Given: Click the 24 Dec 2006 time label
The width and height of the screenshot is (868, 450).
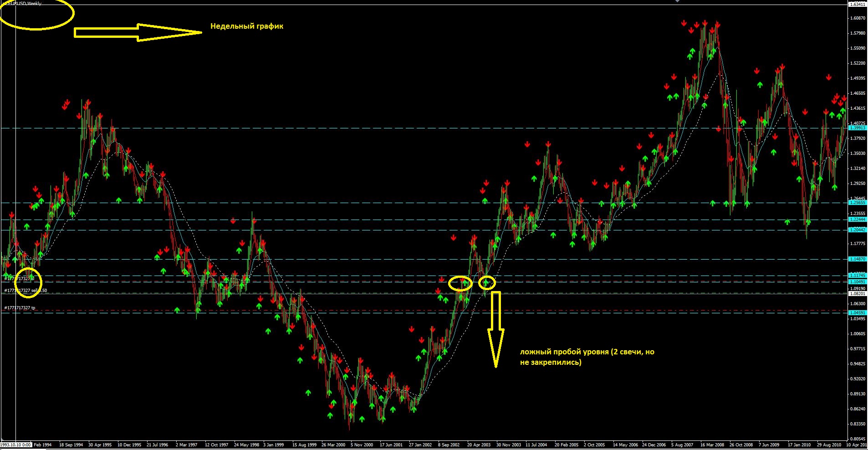Looking at the screenshot, I should [x=654, y=445].
